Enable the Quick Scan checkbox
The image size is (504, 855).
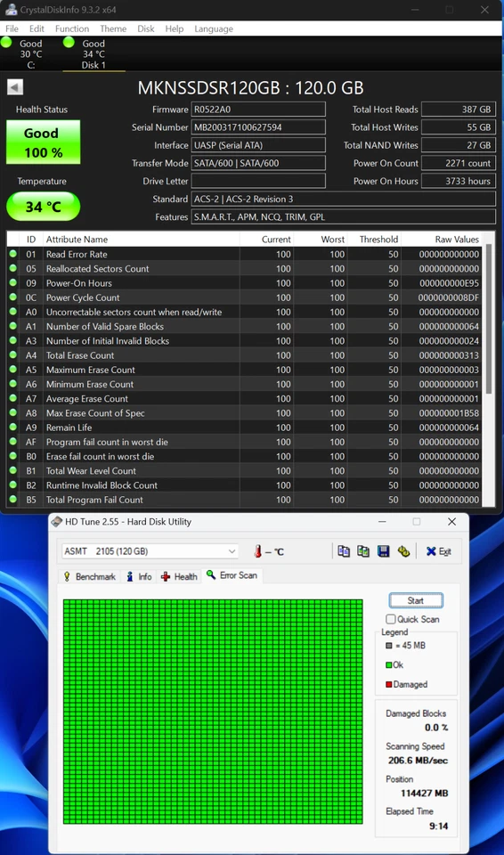(x=391, y=619)
